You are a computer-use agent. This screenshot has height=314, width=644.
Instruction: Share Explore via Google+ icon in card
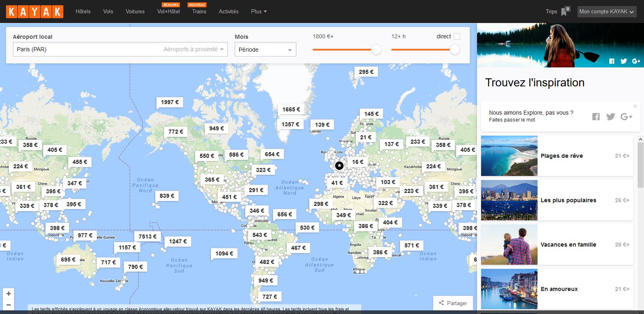[x=626, y=117]
